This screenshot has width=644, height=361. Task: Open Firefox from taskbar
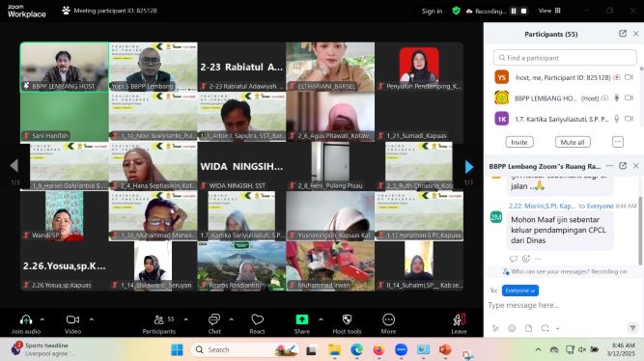(x=378, y=350)
